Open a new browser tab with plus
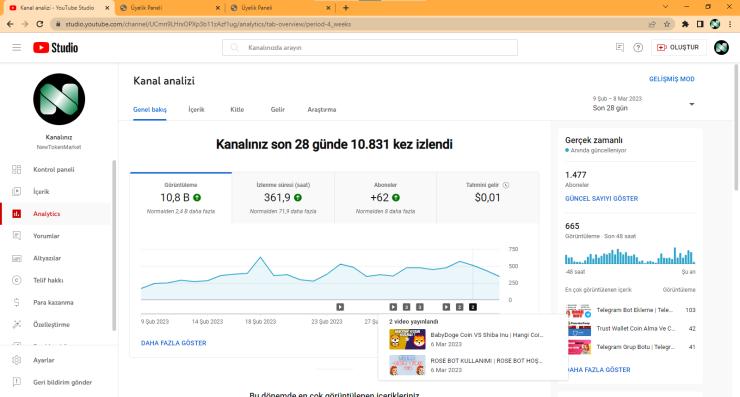Viewport: 740px width, 397px height. (x=346, y=8)
